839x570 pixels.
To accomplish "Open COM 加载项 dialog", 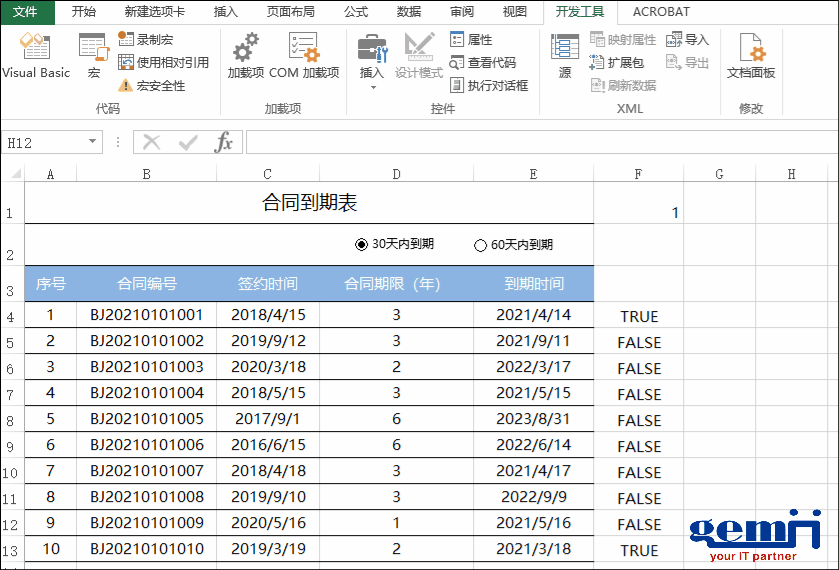I will (304, 56).
